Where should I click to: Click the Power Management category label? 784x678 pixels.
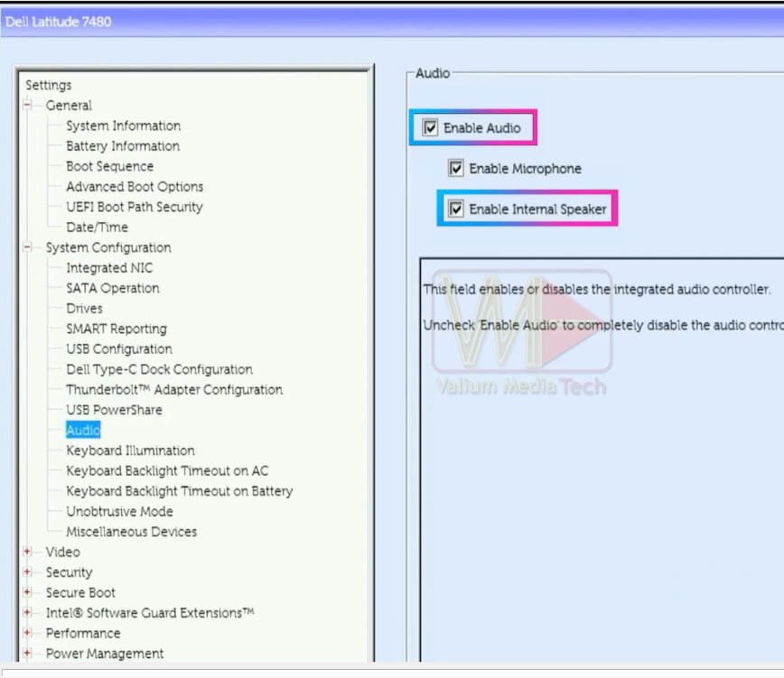[x=105, y=654]
